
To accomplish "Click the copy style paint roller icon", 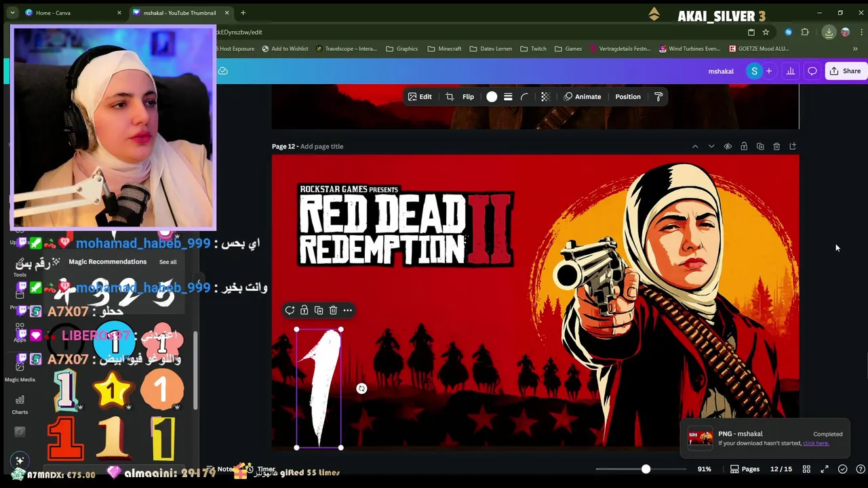I will pyautogui.click(x=658, y=97).
